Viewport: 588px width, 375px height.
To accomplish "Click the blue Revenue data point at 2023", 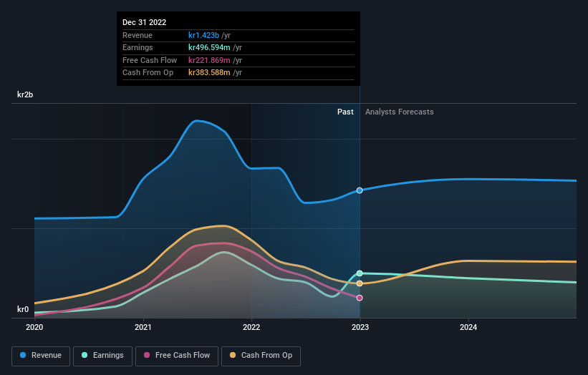I will (360, 190).
